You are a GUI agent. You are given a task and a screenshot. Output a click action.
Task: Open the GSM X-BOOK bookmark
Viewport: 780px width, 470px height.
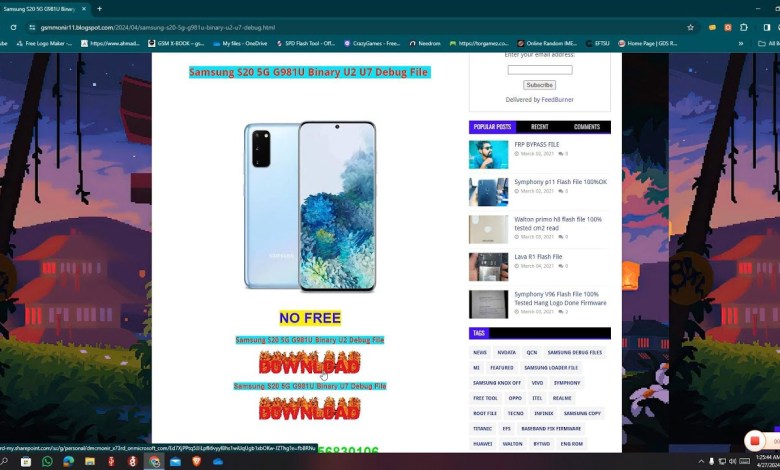[177, 43]
